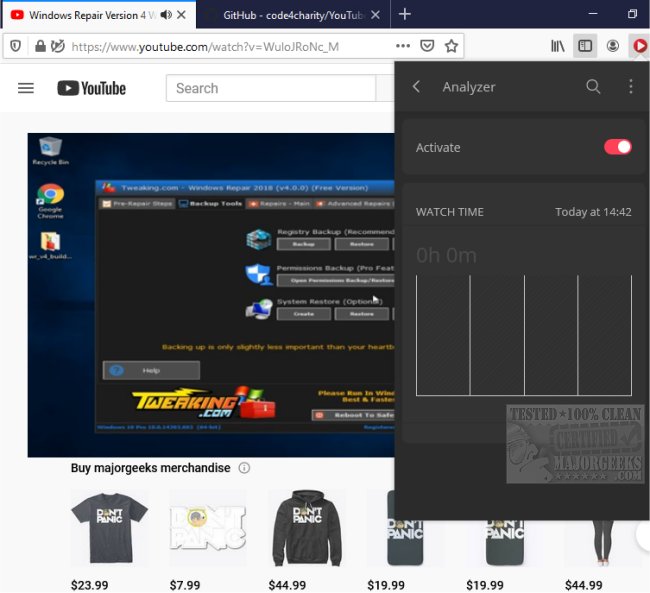Open the $44.99 Don't Panic hoodie
The height and width of the screenshot is (593, 650).
307,528
